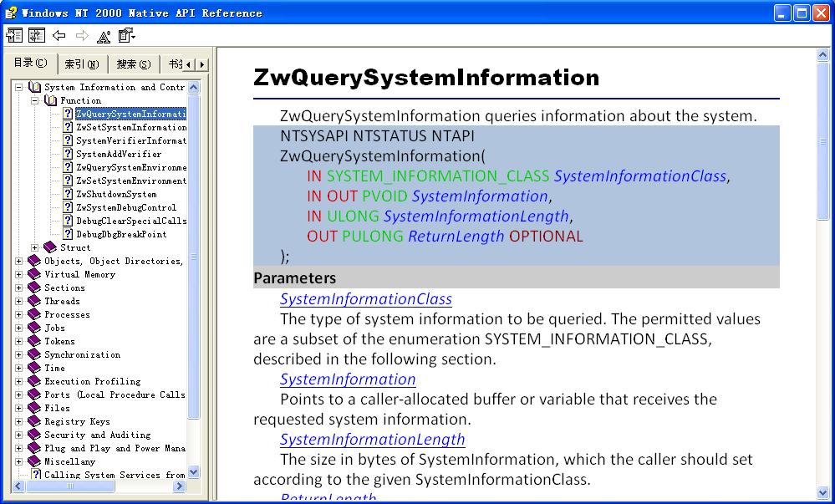This screenshot has height=504, width=835.
Task: Click the open book icon next to Function
Action: click(51, 100)
